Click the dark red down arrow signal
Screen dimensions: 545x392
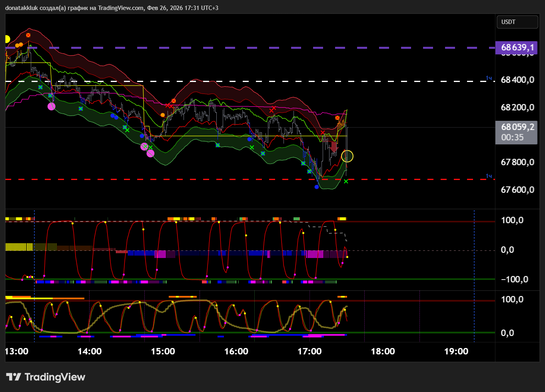pos(334,147)
